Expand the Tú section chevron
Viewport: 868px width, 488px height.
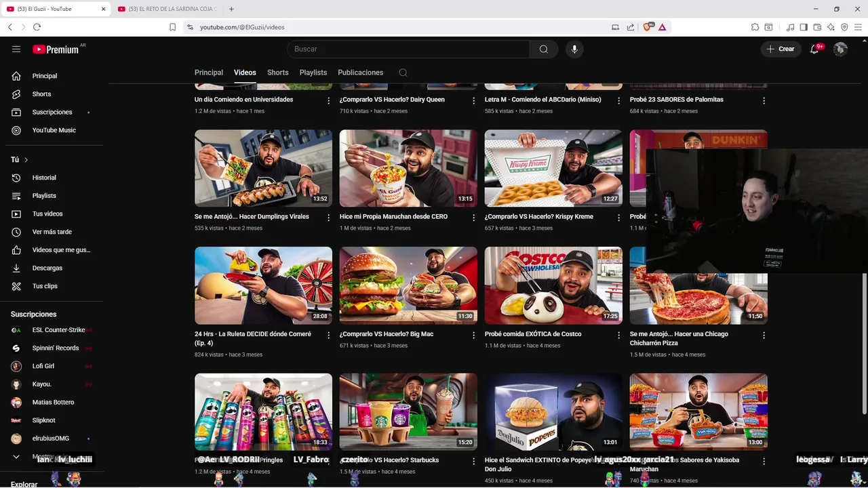[x=26, y=160]
